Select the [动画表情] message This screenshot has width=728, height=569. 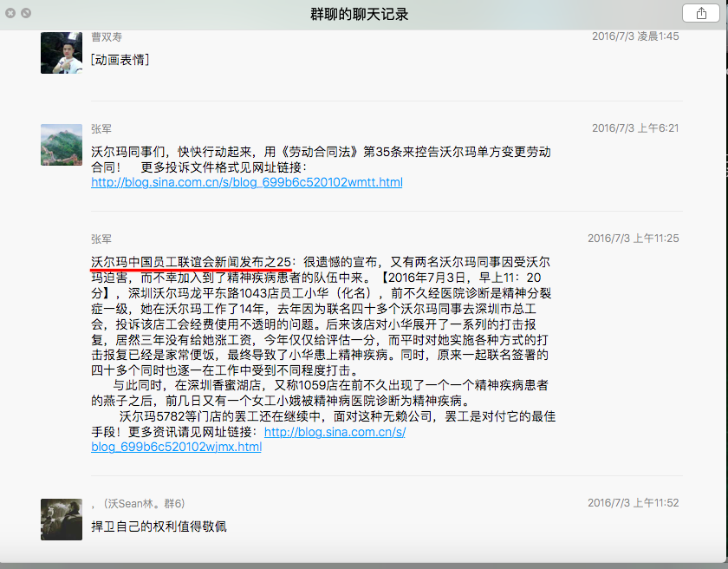[120, 60]
